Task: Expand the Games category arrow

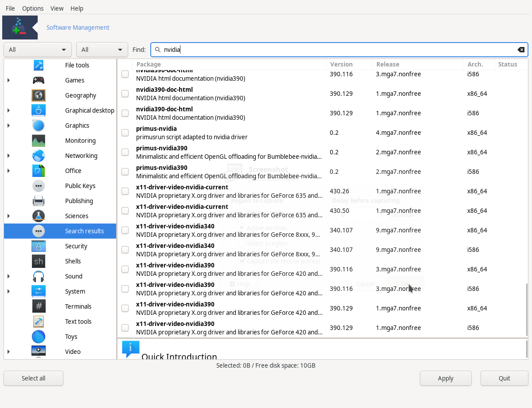Action: [9, 80]
